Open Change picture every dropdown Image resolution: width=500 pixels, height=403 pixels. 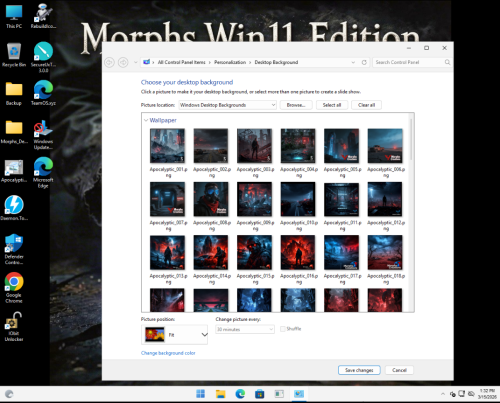pyautogui.click(x=245, y=329)
